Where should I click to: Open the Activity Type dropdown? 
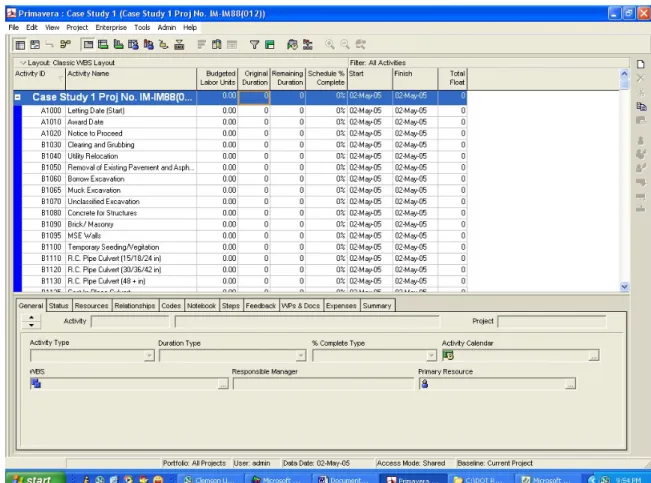[149, 356]
